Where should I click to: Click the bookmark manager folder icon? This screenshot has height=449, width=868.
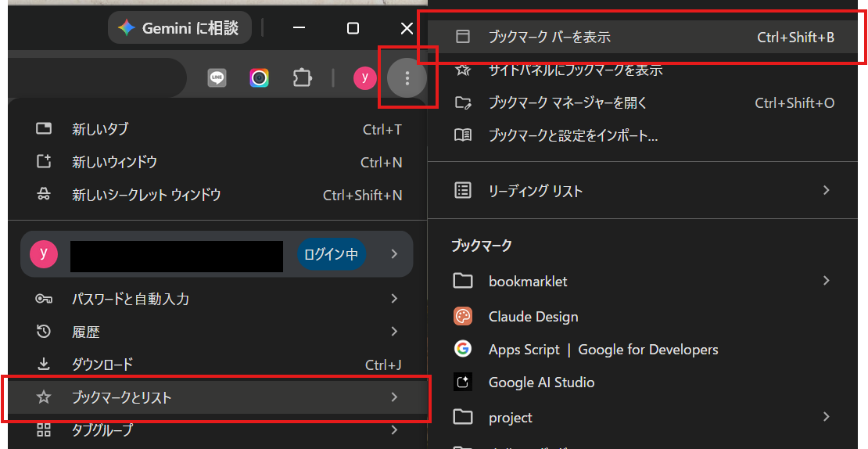[x=462, y=102]
